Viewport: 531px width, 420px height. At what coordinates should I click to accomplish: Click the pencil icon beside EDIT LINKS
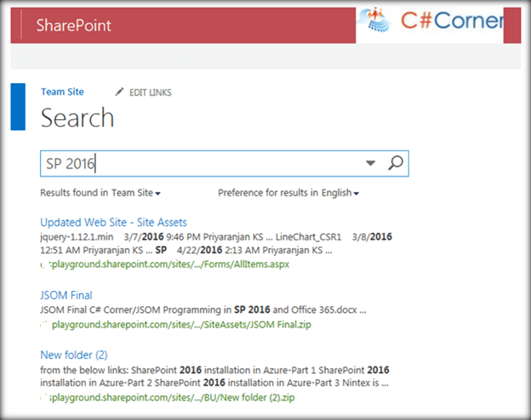119,92
